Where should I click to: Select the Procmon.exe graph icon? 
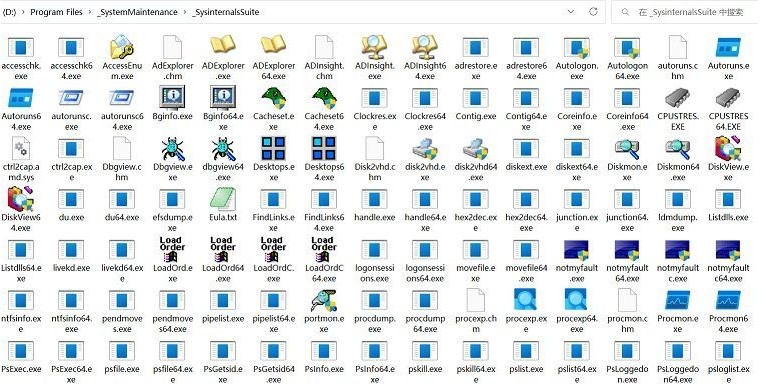tap(678, 300)
